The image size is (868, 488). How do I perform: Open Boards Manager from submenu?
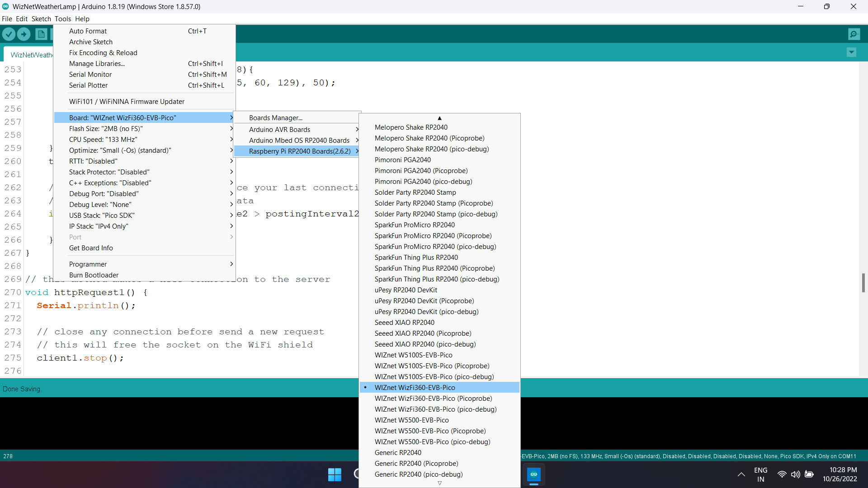tap(275, 118)
